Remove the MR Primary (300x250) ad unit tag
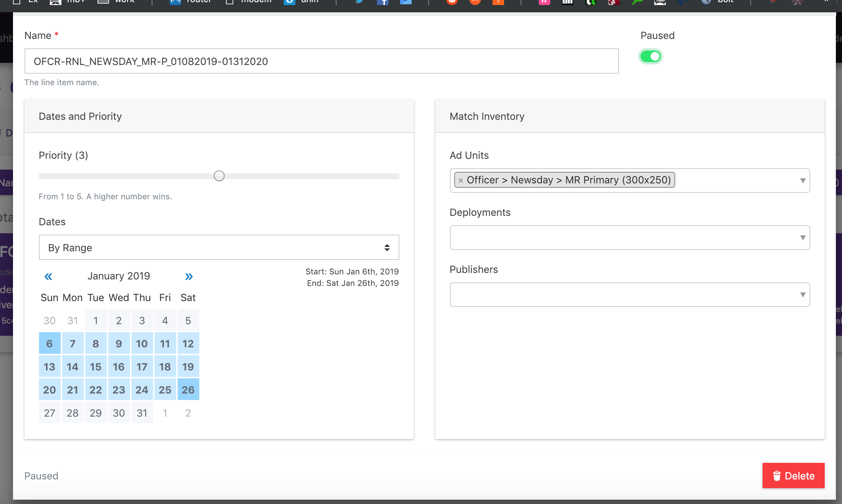 [x=460, y=181]
